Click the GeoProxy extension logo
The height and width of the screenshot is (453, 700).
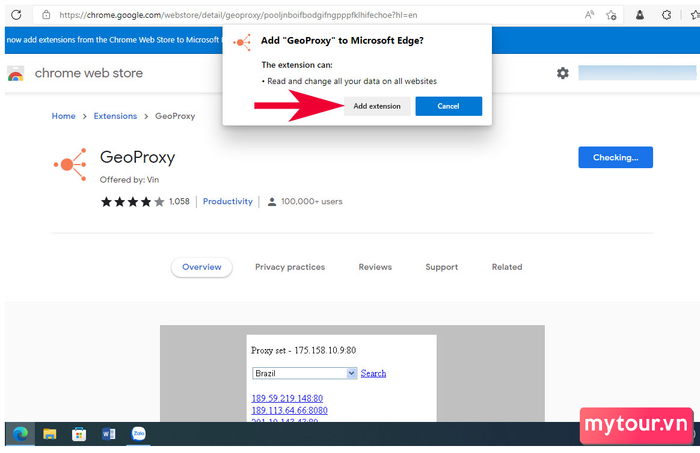coord(70,165)
